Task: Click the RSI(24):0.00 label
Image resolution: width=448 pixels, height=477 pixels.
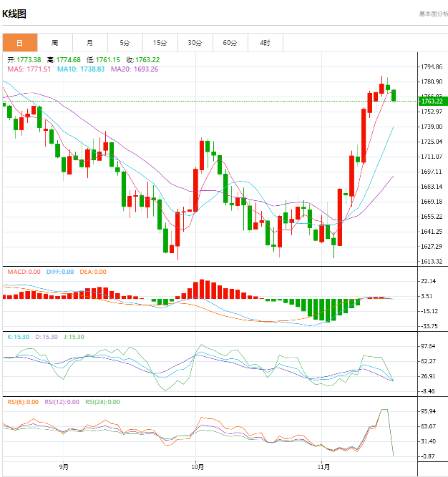Action: (102, 402)
